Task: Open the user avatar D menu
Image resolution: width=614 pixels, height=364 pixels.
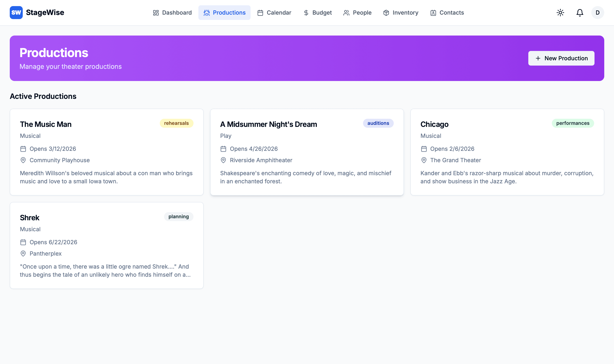Action: 598,13
